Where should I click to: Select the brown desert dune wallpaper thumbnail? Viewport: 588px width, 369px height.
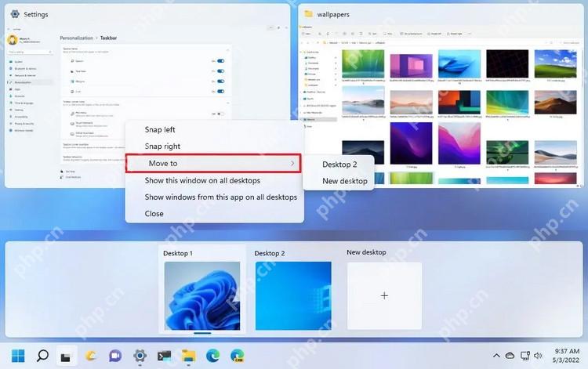click(x=555, y=103)
